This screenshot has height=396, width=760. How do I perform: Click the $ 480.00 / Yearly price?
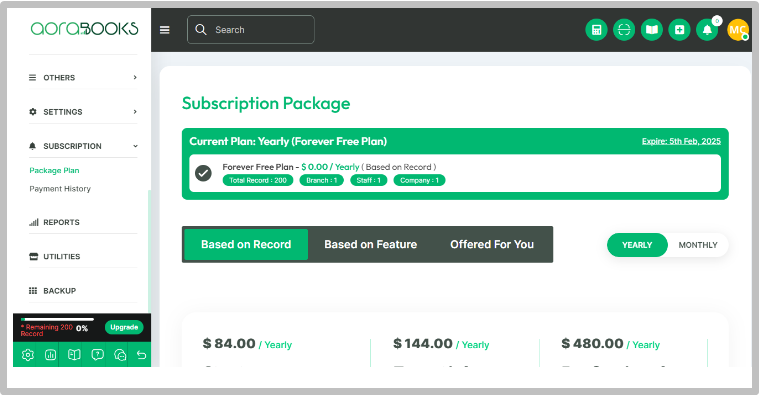coord(611,344)
